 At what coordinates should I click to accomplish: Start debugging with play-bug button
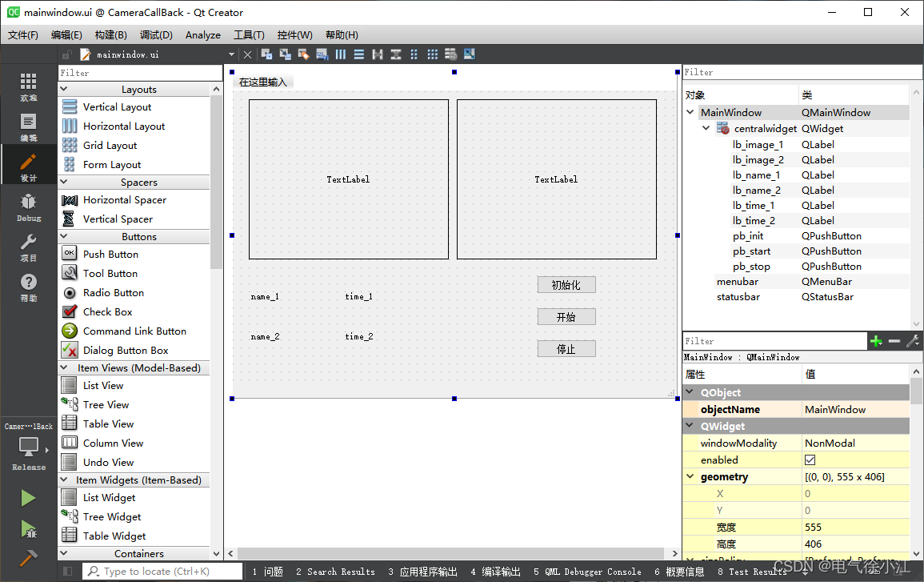point(28,529)
